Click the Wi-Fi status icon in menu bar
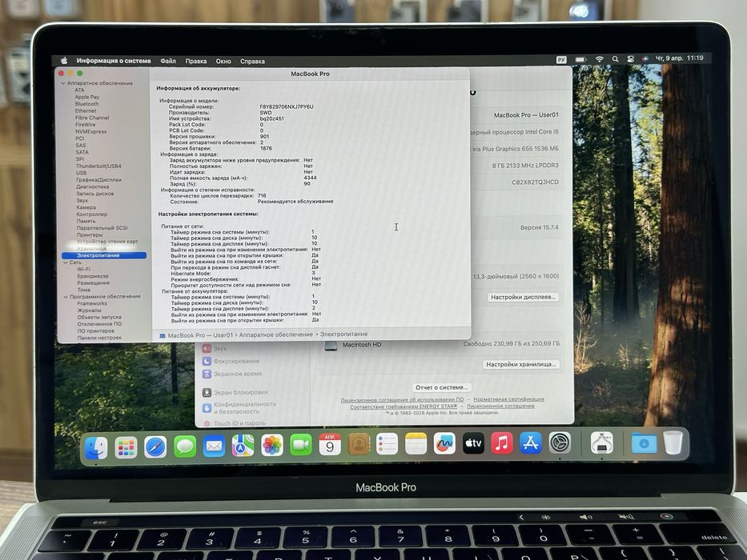 (x=600, y=59)
